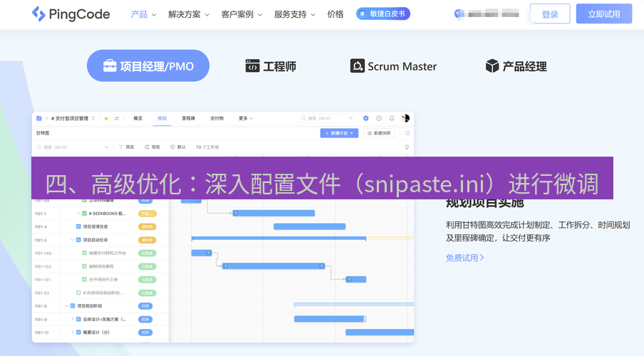
Task: Expand the 总体设计=实施方案 row
Action: (x=72, y=319)
